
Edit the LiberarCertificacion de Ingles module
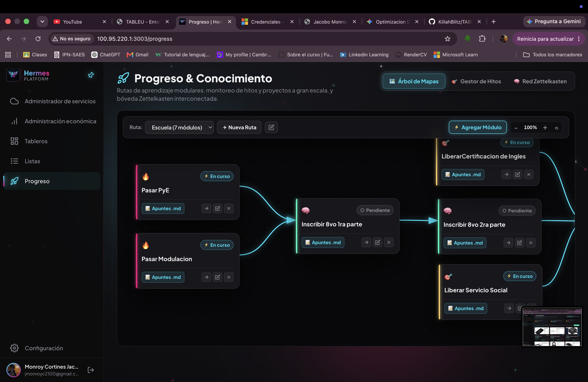(517, 174)
